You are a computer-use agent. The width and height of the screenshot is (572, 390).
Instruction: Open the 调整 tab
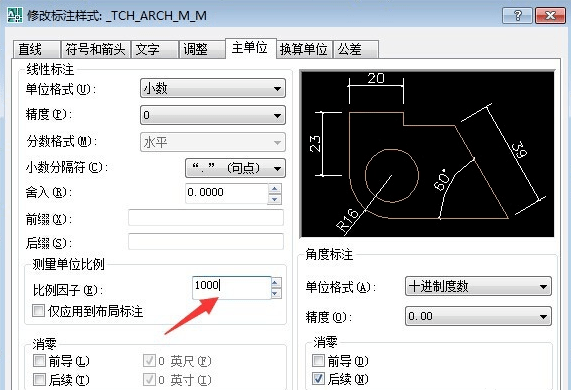(x=202, y=49)
